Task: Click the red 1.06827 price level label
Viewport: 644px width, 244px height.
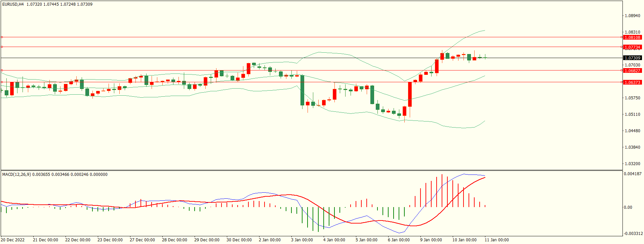Action: point(632,71)
